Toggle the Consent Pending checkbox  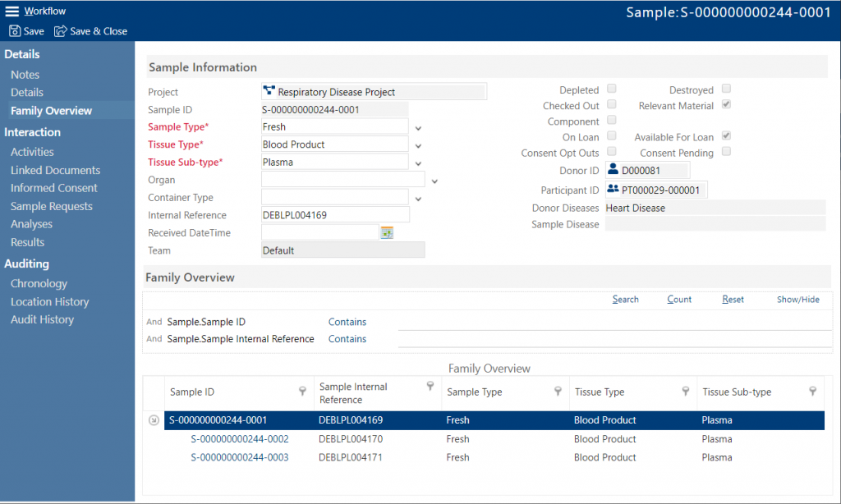tap(726, 153)
